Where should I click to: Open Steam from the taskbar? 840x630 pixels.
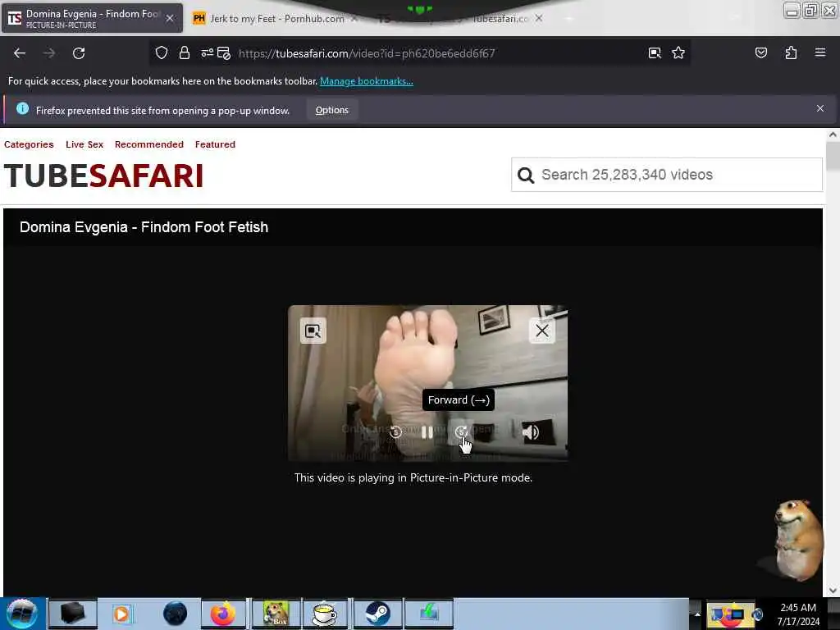tap(377, 614)
